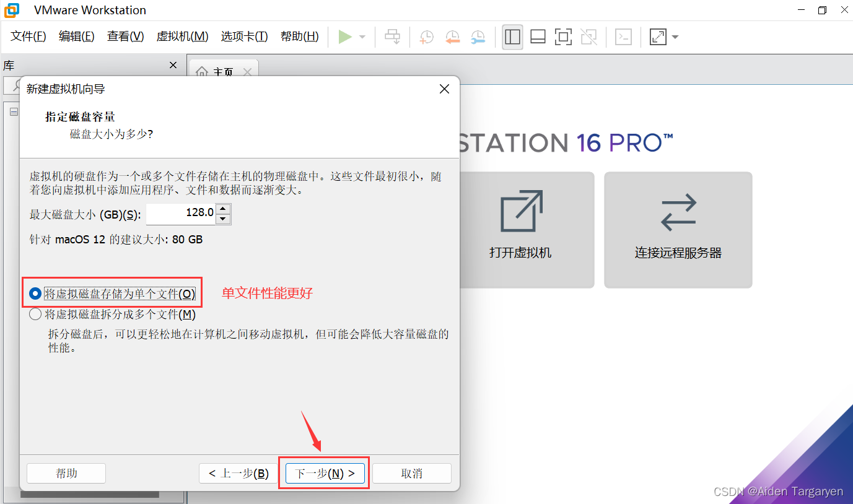Click the library horizontal scrollbar

coord(90,495)
